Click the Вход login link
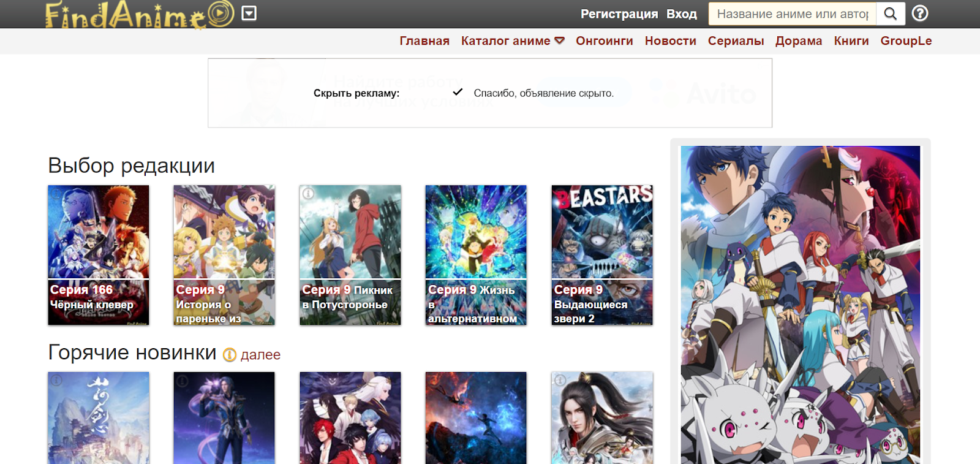This screenshot has width=980, height=464. tap(682, 13)
